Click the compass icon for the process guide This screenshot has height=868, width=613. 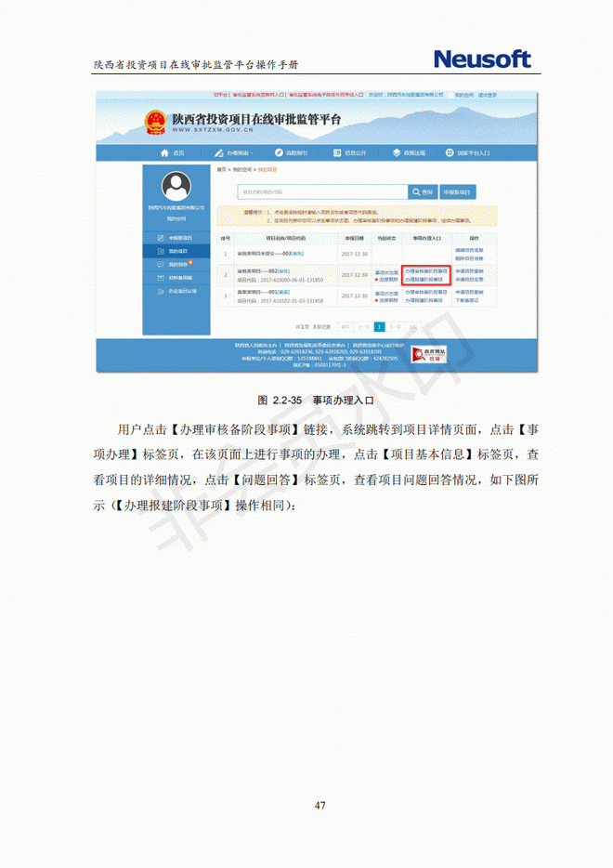(279, 152)
